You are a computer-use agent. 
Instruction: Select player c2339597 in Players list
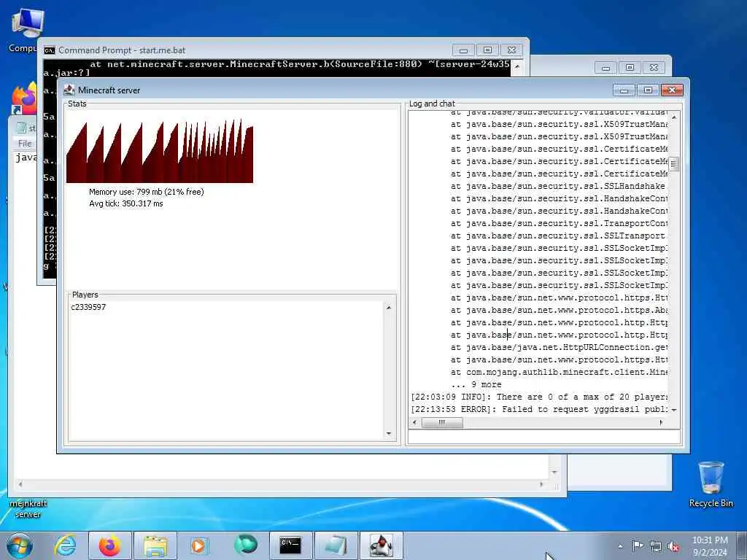(88, 307)
